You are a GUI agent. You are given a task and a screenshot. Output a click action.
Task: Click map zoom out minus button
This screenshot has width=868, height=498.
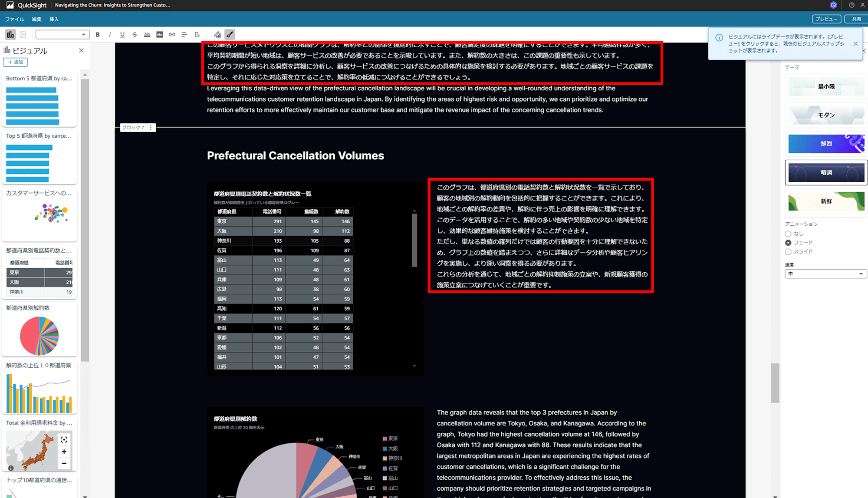point(64,463)
